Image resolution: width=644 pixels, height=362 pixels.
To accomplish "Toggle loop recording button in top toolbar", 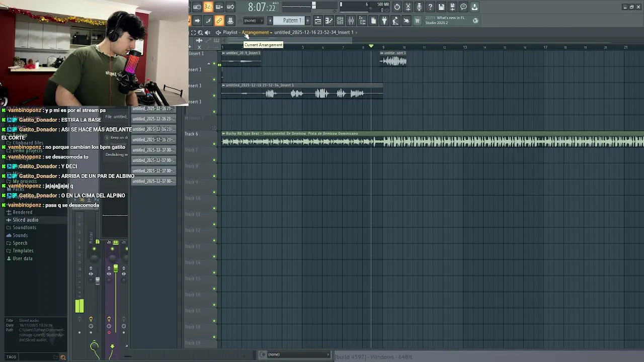I will point(230,7).
